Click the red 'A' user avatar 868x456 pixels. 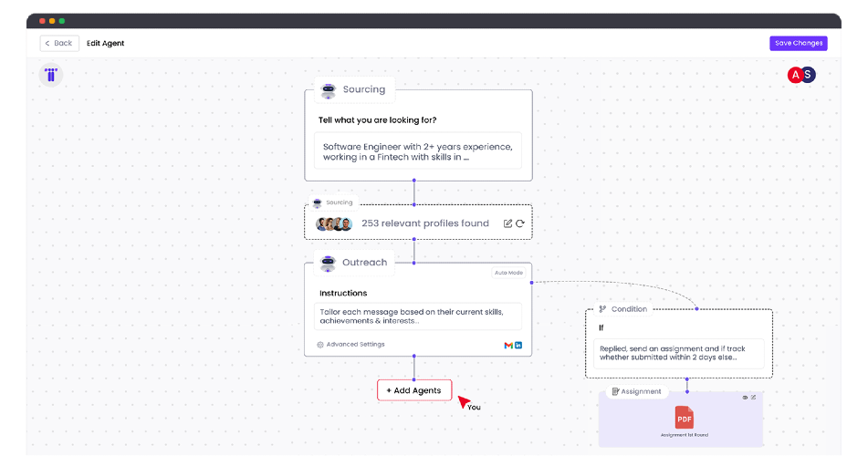795,75
